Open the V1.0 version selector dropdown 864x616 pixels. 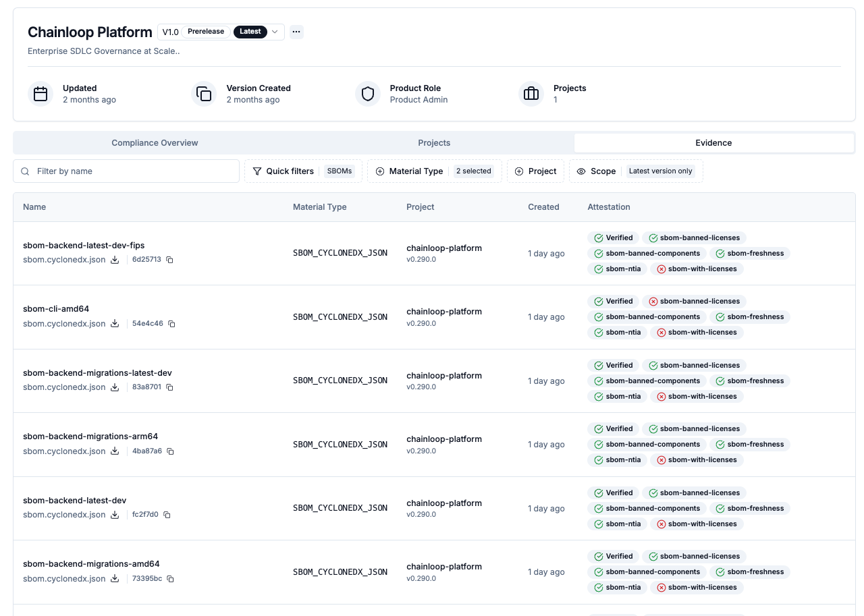click(x=221, y=32)
